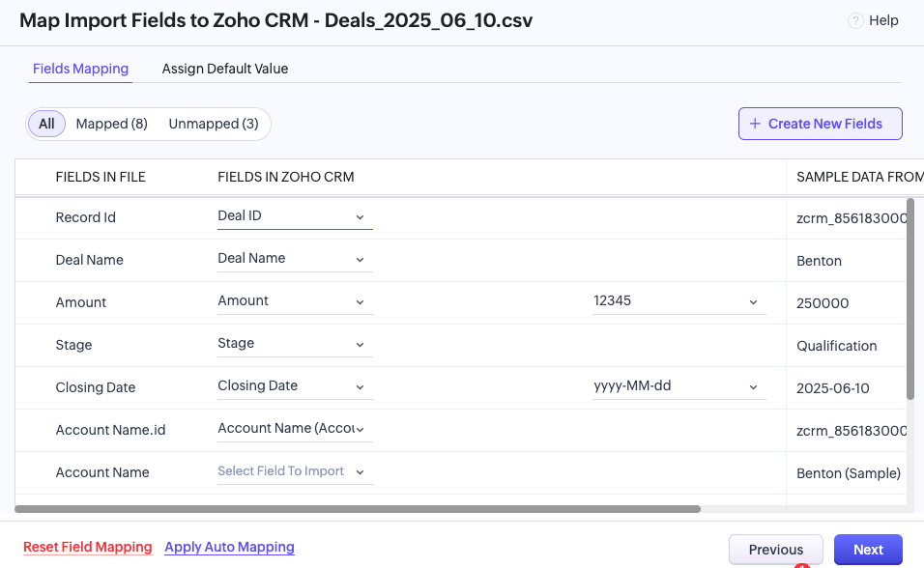
Task: Click the FIELDS IN FILE column header
Action: click(x=101, y=178)
